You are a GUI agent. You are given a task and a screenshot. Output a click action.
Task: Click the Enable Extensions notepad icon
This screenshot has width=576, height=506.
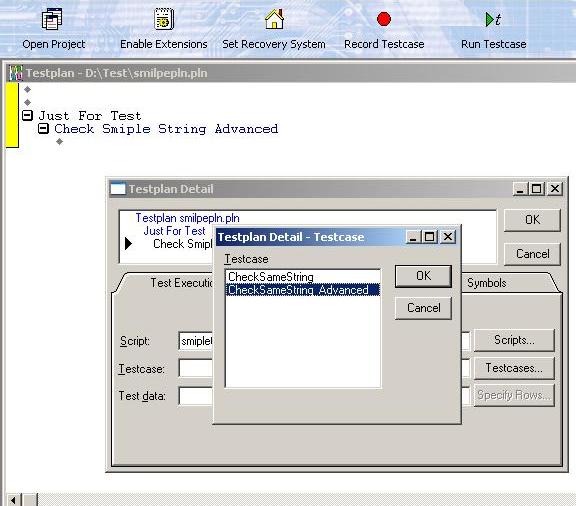[164, 19]
